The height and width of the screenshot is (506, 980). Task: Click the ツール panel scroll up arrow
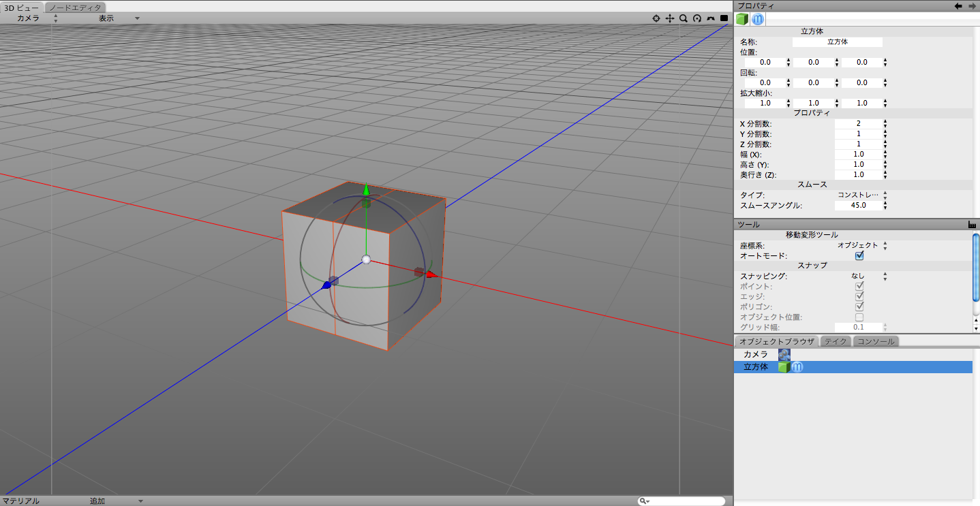[x=976, y=319]
